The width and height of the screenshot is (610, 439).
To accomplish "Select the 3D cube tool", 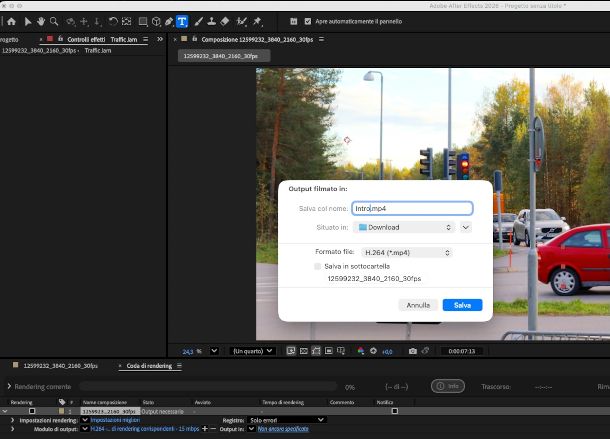I will [x=156, y=21].
